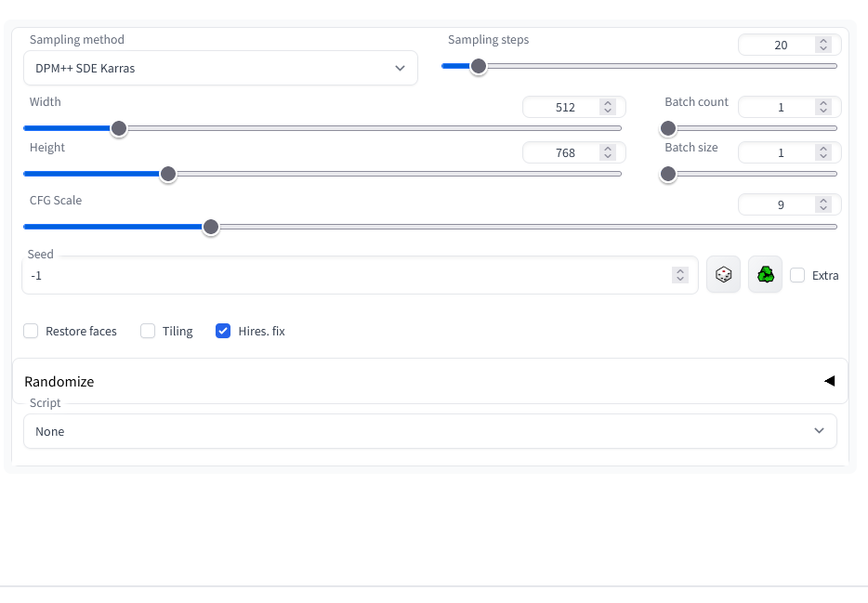Click the CFG Scale slider handle
The height and width of the screenshot is (603, 868).
point(210,227)
